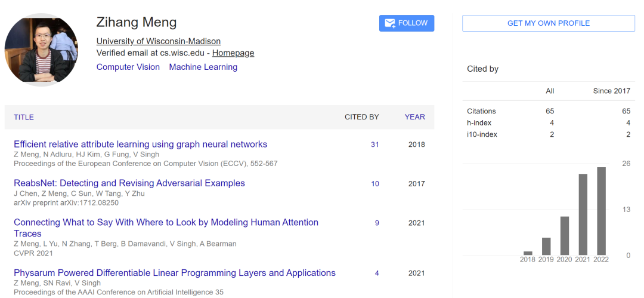The width and height of the screenshot is (644, 298).
Task: Open the ReabsNet adversarial examples paper
Action: click(129, 183)
